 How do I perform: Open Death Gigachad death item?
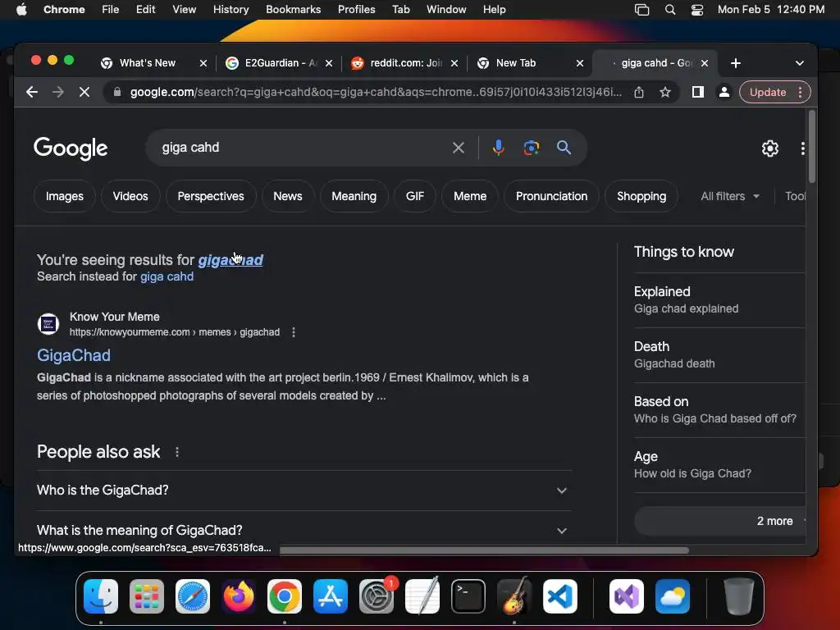point(719,355)
